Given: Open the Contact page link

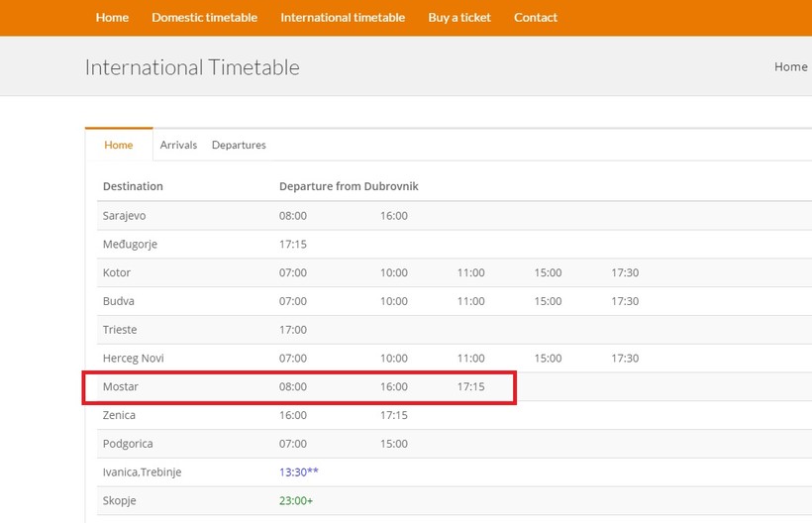Looking at the screenshot, I should point(535,18).
